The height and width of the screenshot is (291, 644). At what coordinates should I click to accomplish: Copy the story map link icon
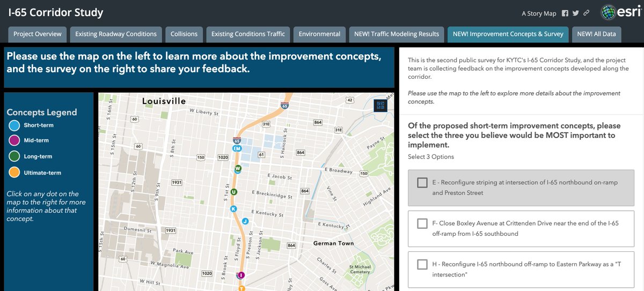587,13
